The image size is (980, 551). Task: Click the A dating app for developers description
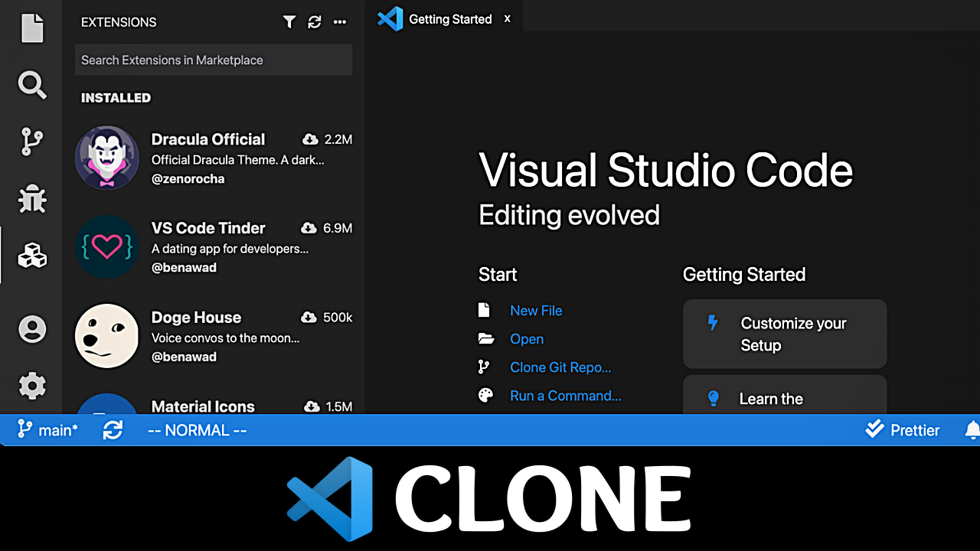(x=230, y=249)
